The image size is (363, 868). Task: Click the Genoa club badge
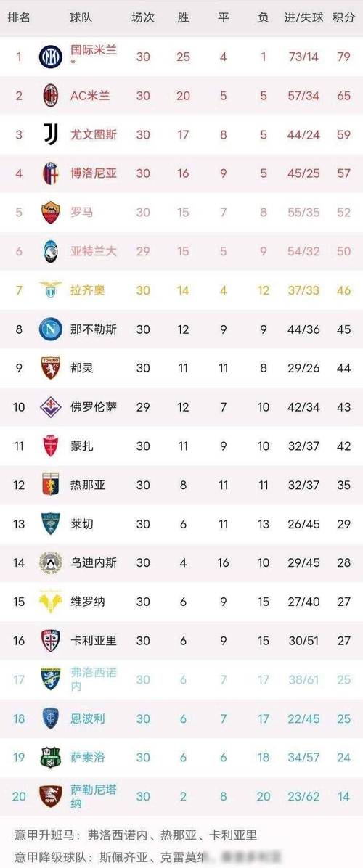pyautogui.click(x=51, y=485)
